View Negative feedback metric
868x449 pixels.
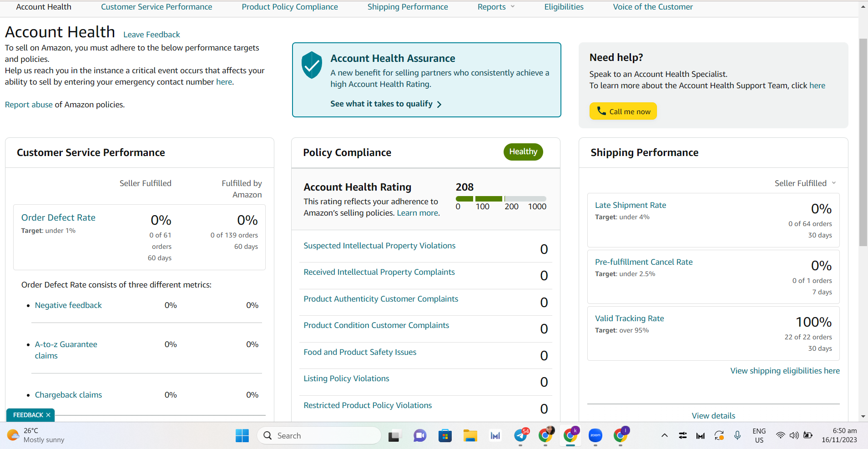tap(68, 305)
